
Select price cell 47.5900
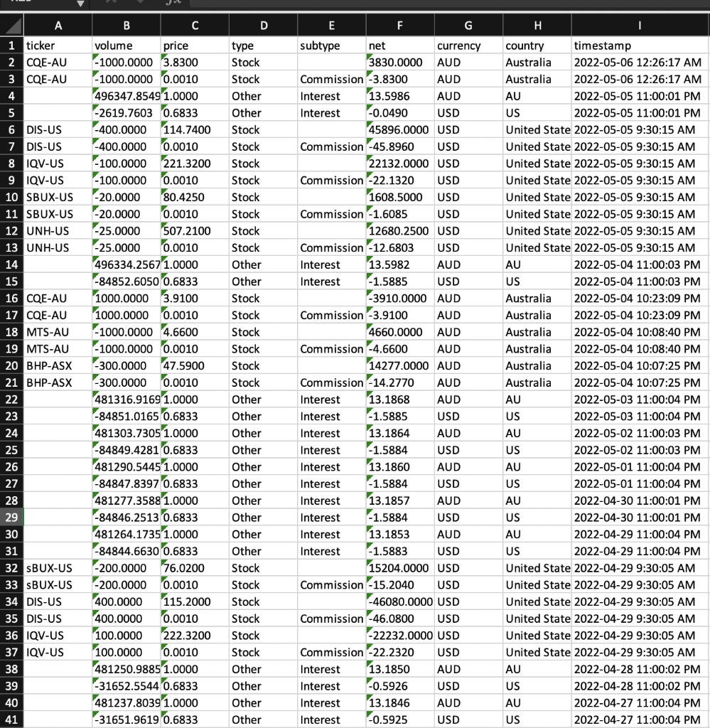click(x=195, y=366)
